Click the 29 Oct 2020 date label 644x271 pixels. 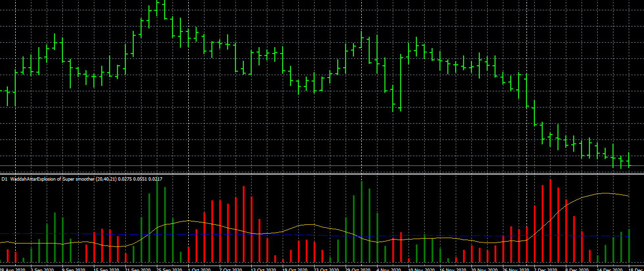358,269
